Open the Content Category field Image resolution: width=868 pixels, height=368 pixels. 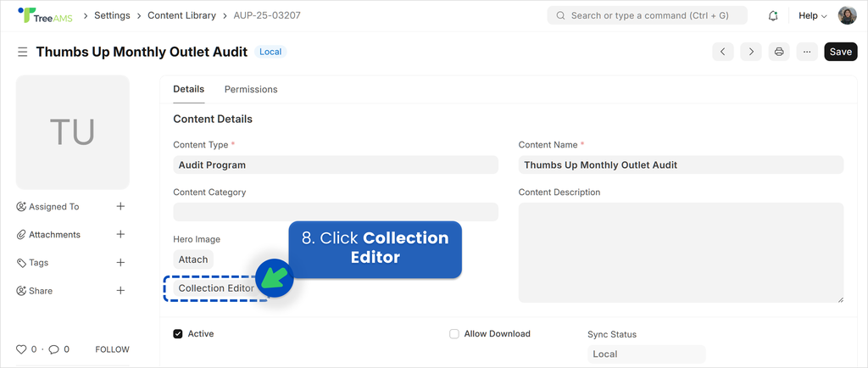tap(336, 212)
